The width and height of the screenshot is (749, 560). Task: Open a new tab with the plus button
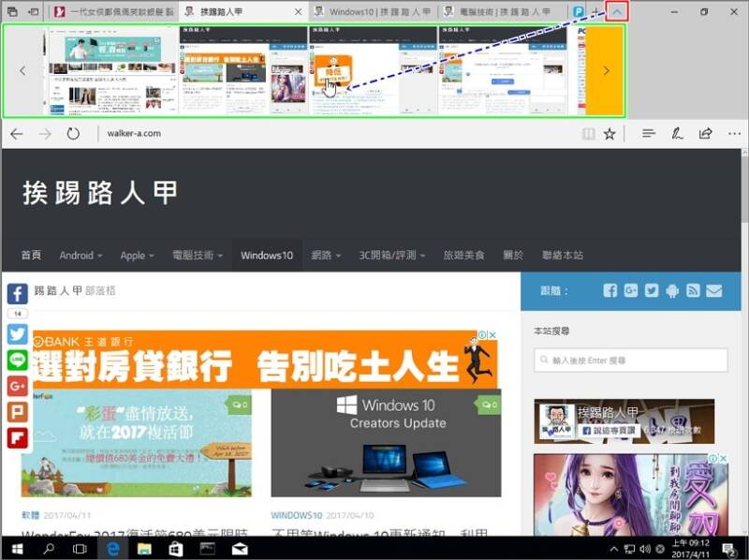click(x=595, y=12)
